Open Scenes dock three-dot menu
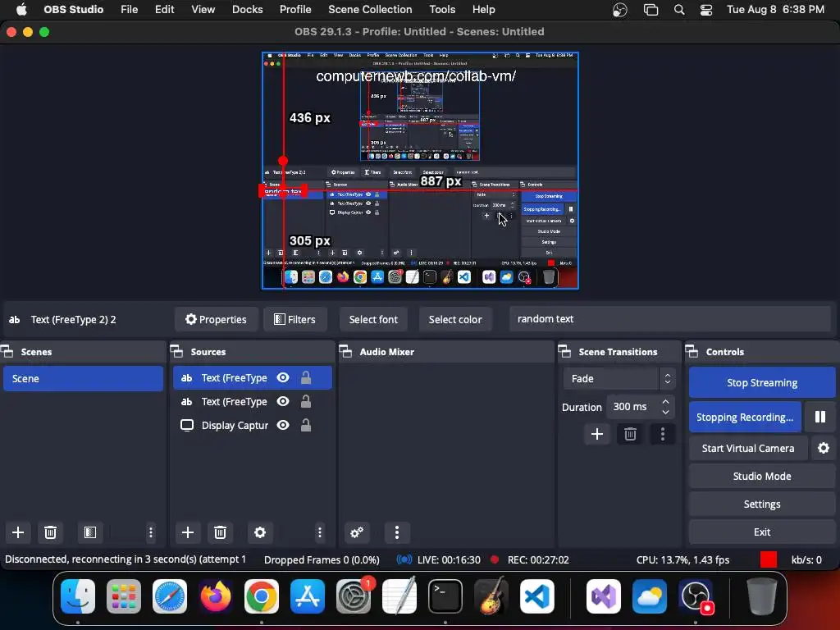The width and height of the screenshot is (840, 630). 151,532
